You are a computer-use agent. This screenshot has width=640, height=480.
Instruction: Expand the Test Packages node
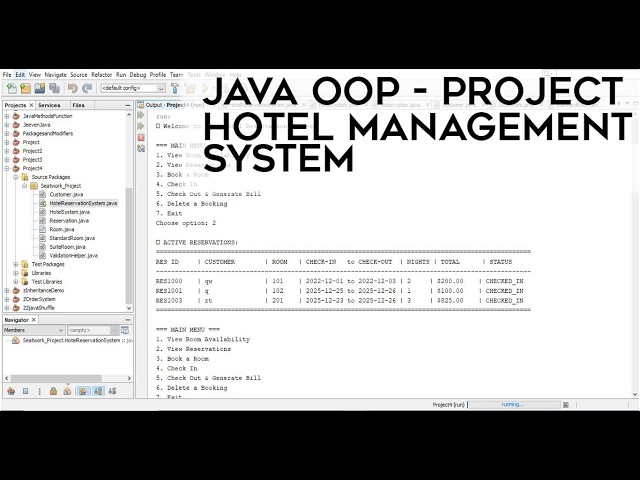16,264
